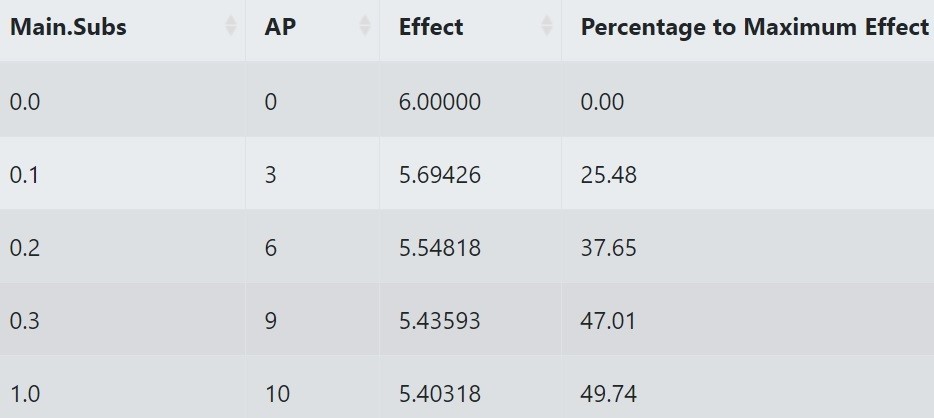Click the AP cell with value 9
The image size is (934, 418).
coord(271,321)
